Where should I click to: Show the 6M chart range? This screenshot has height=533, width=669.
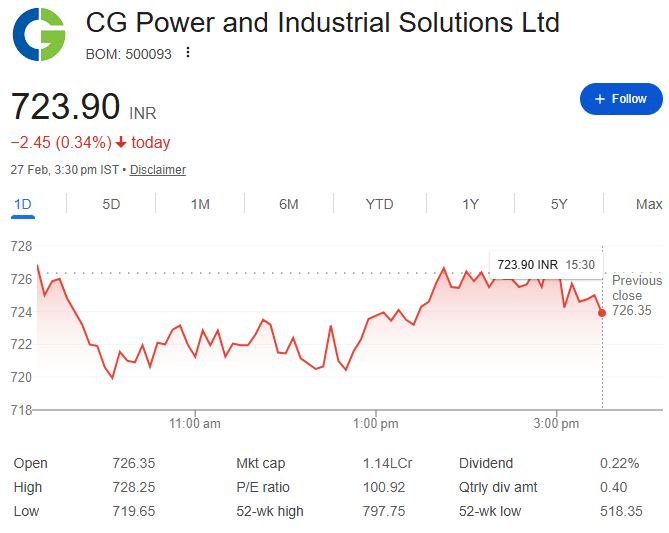pyautogui.click(x=289, y=204)
